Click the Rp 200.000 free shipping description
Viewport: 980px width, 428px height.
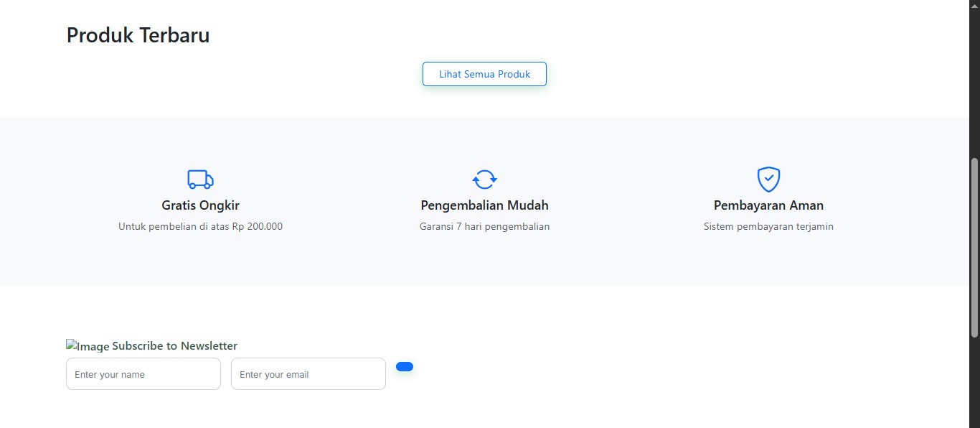pos(200,227)
